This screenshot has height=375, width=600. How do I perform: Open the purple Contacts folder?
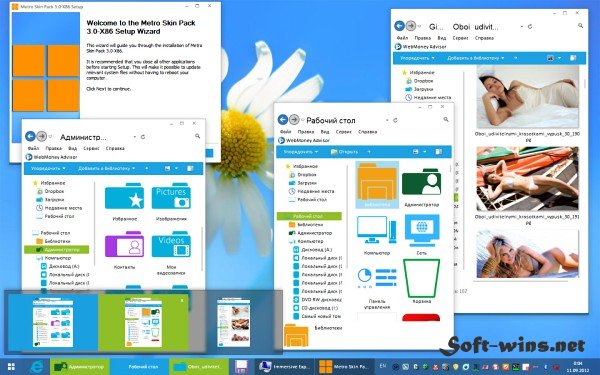tap(124, 245)
